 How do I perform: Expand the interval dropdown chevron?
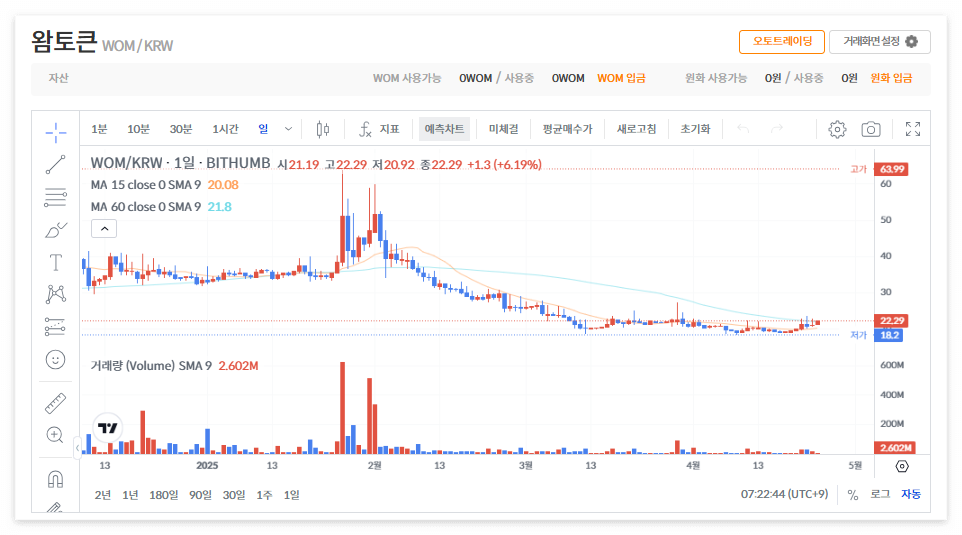288,129
